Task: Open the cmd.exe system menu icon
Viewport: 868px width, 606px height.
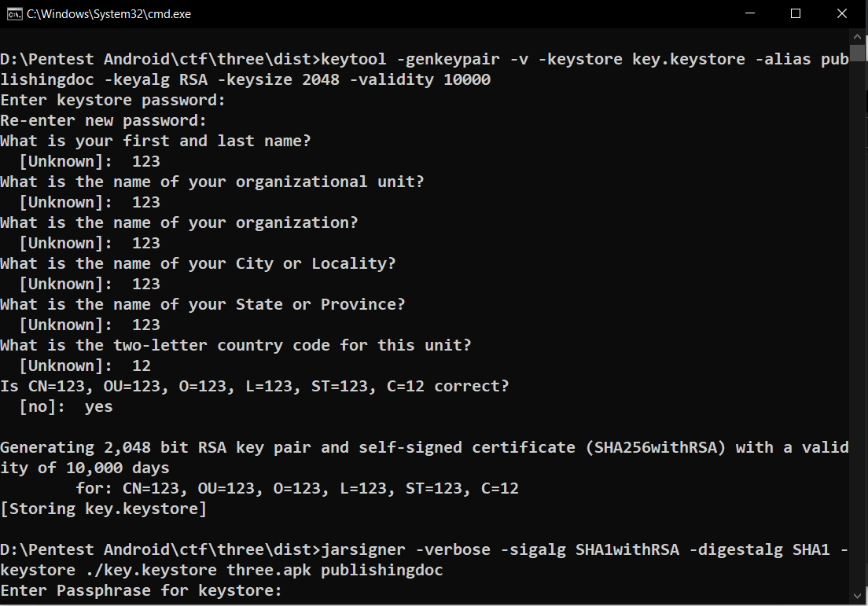Action: (x=13, y=13)
